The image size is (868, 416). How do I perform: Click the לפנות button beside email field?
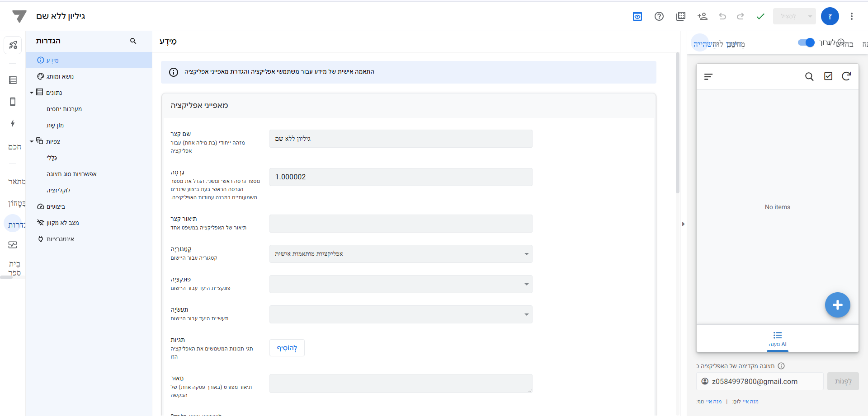coord(843,381)
